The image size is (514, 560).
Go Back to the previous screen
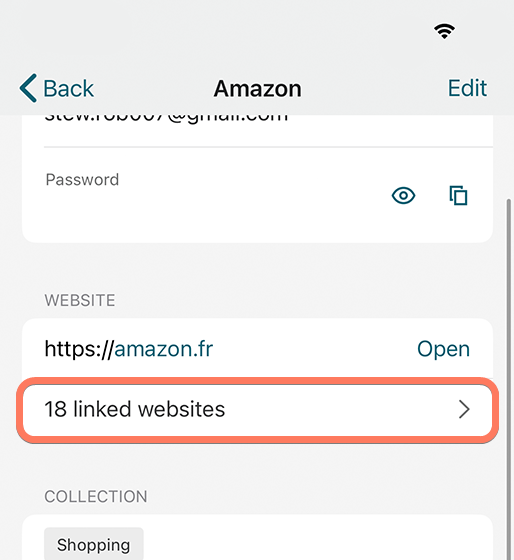click(56, 88)
